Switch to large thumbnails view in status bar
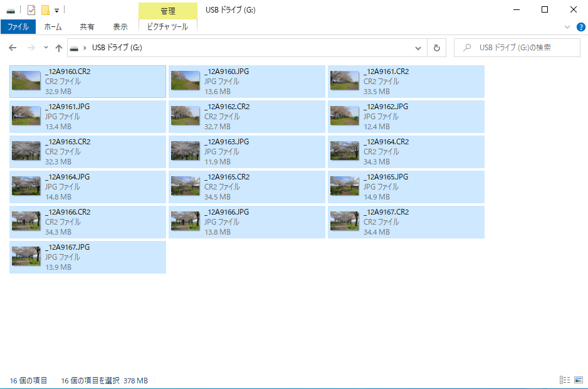 tap(577, 380)
